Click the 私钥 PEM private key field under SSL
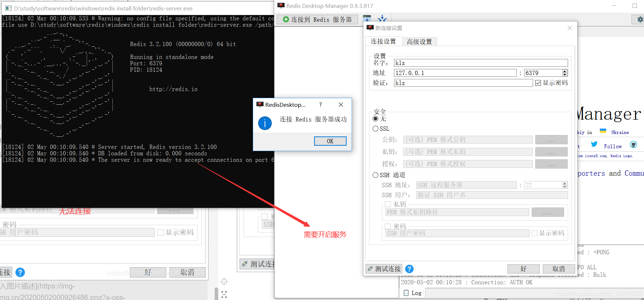Image resolution: width=644 pixels, height=300 pixels. [x=468, y=152]
